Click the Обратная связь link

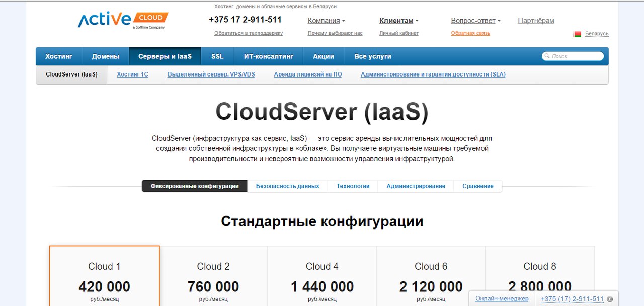coord(470,33)
